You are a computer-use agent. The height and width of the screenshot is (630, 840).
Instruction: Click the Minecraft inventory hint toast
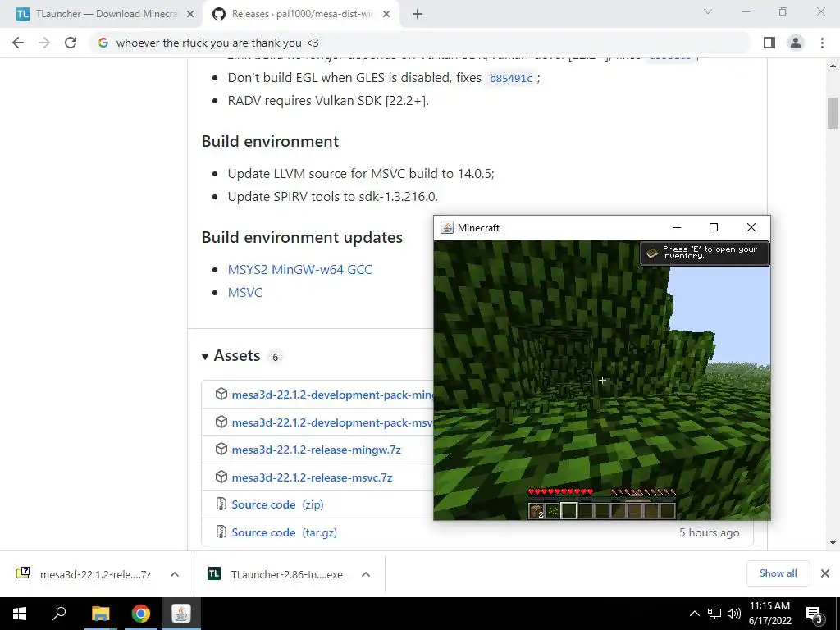[x=705, y=253]
